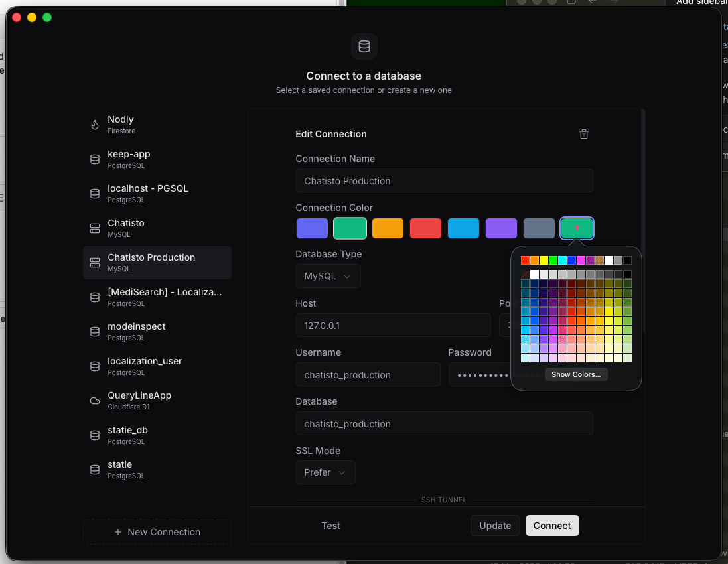This screenshot has width=728, height=564.
Task: Click the New Connection button
Action: tap(157, 532)
